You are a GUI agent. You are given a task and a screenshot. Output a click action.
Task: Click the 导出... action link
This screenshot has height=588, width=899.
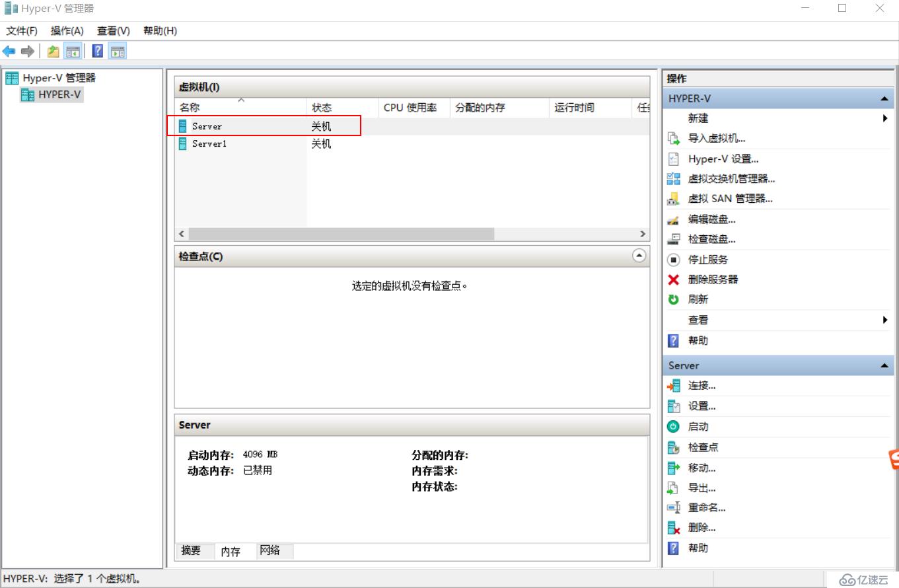coord(701,488)
